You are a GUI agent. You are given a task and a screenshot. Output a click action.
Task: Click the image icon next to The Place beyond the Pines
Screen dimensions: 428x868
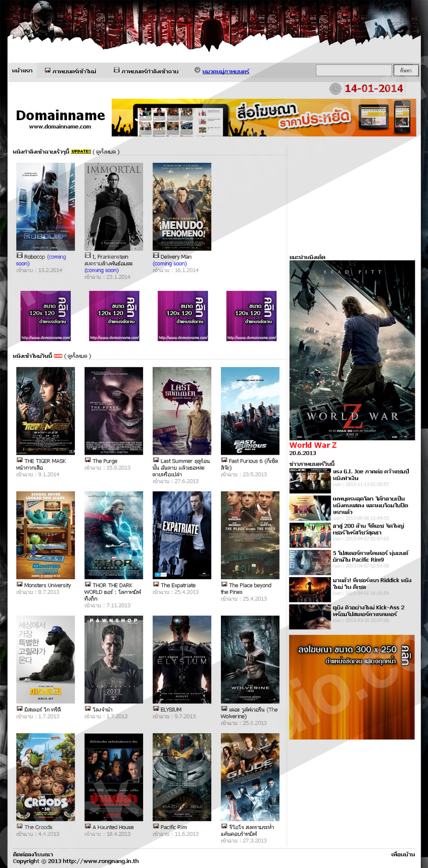tap(224, 584)
